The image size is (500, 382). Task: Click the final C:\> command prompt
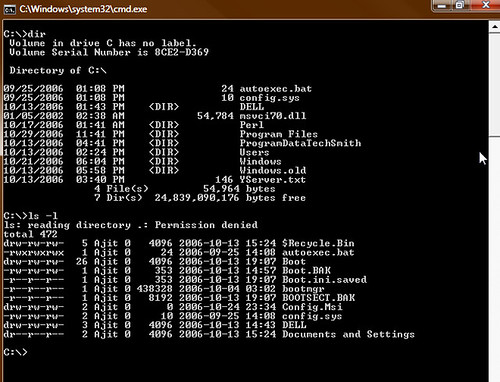click(x=15, y=352)
